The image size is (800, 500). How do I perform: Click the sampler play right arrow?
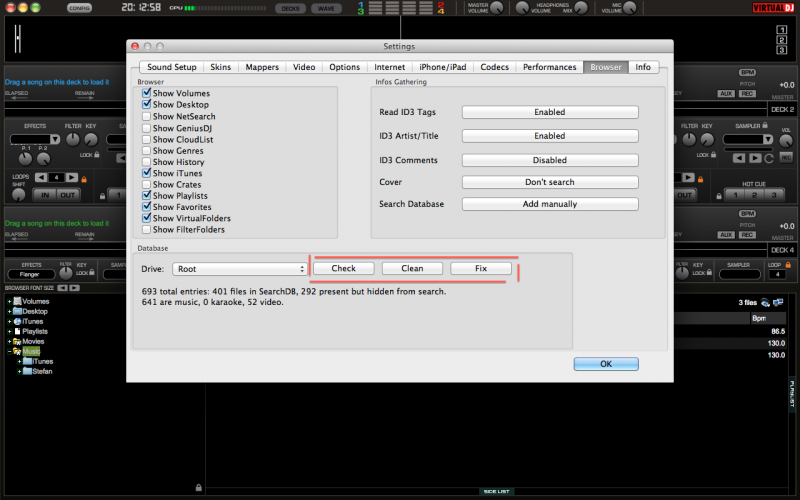click(755, 158)
